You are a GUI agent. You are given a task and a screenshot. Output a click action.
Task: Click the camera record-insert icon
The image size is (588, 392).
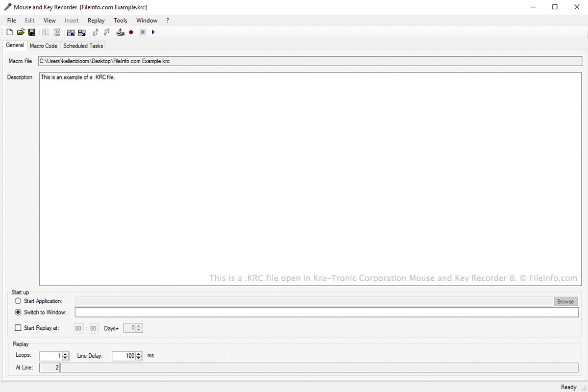click(120, 32)
